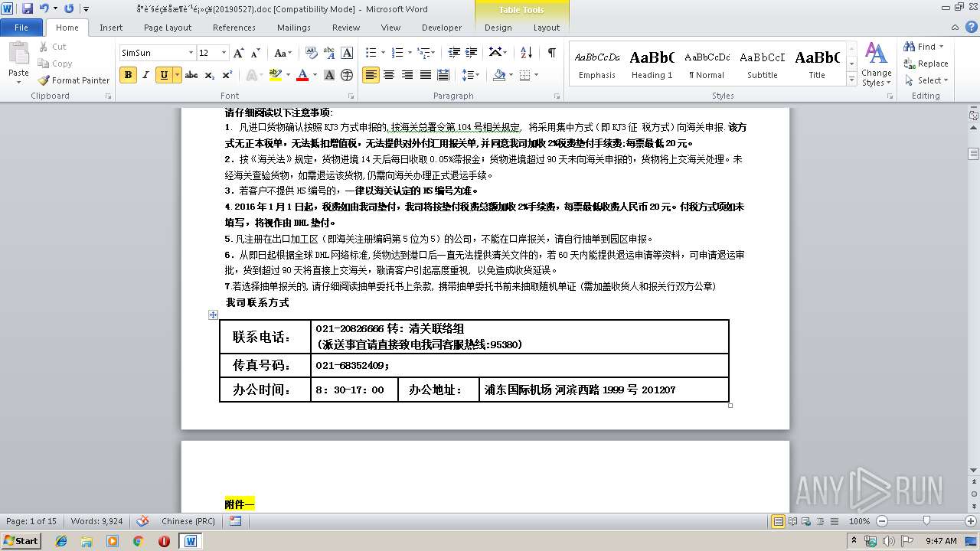Open the Select dropdown in Editing
Viewport: 980px width, 551px height.
926,80
